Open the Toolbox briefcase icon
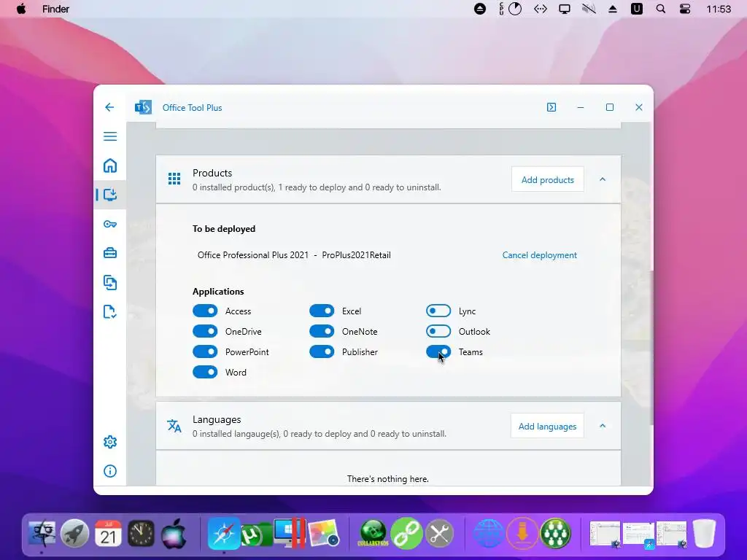747x560 pixels. [110, 253]
